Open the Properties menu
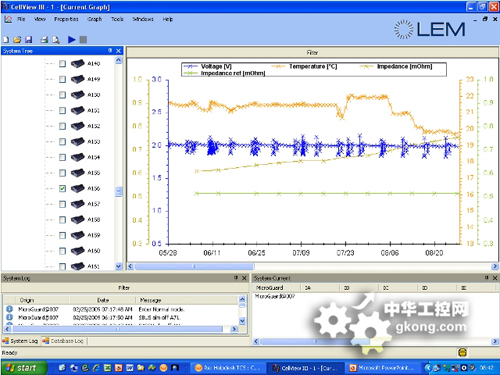 (66, 19)
